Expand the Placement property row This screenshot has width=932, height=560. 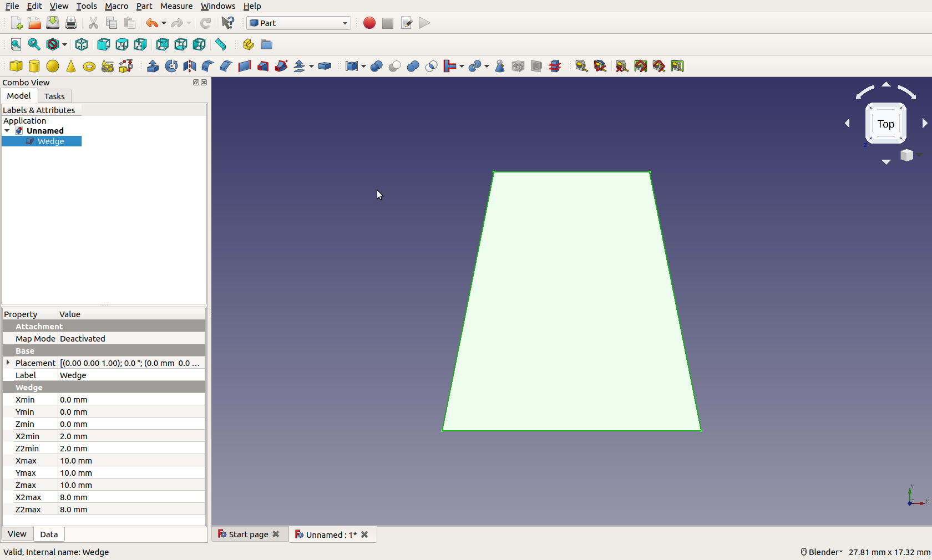click(x=8, y=363)
